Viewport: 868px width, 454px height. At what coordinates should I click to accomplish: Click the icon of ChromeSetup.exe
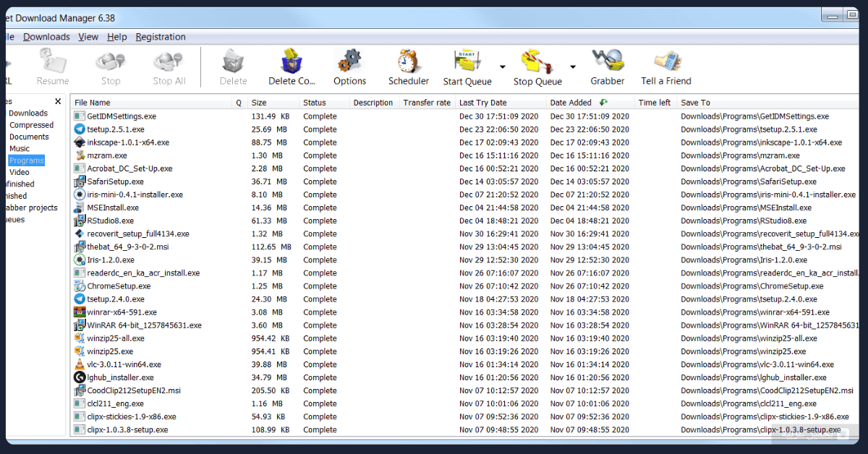pyautogui.click(x=80, y=286)
